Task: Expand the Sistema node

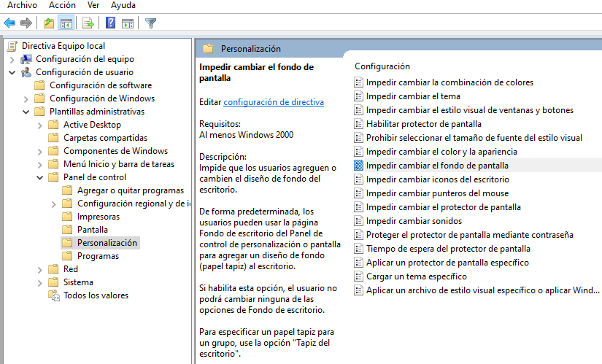Action: [x=39, y=283]
